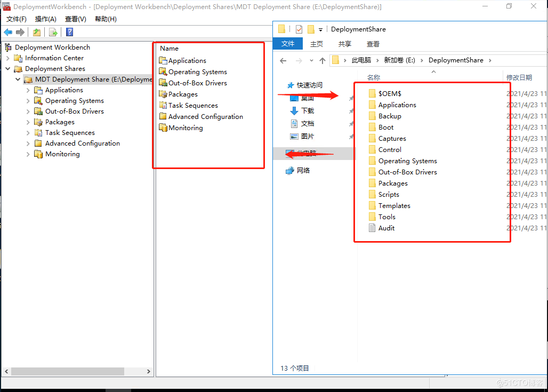Open 文档 in quick access sidebar
This screenshot has height=392, width=548.
tap(308, 124)
